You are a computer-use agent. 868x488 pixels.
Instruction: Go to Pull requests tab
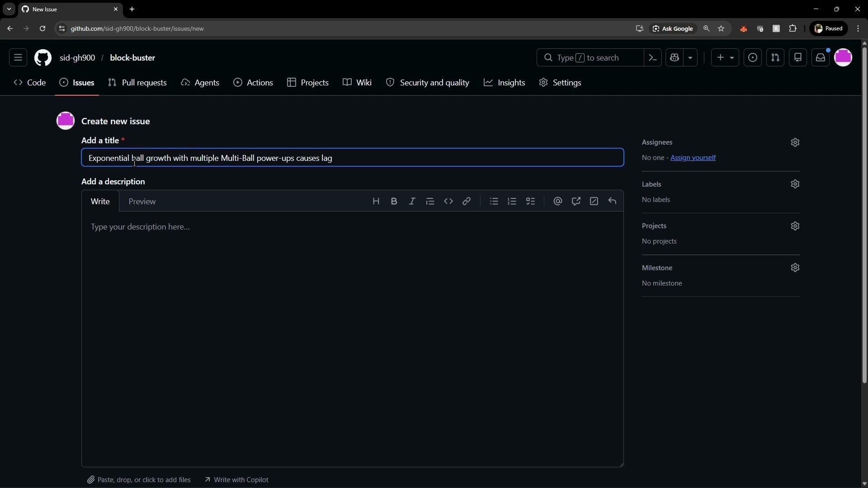point(137,83)
